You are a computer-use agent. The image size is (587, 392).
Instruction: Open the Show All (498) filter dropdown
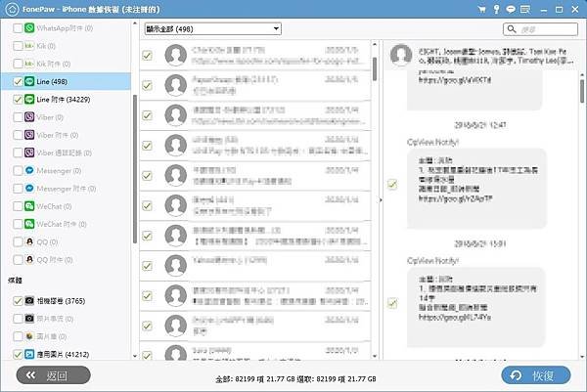[x=212, y=28]
